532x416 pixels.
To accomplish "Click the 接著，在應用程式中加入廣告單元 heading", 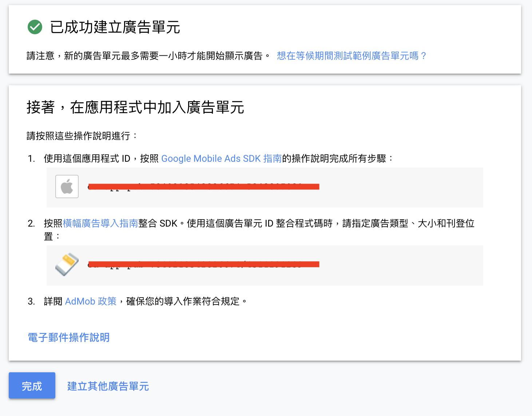I will tap(135, 107).
